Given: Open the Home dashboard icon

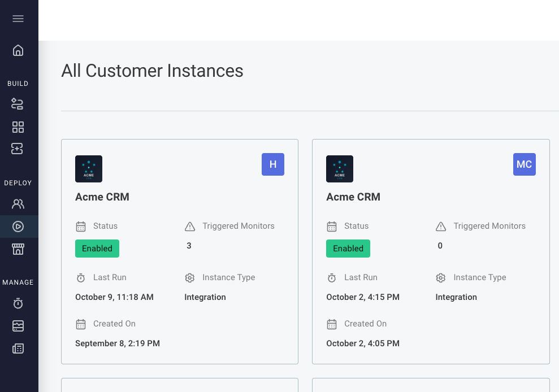Looking at the screenshot, I should tap(18, 50).
